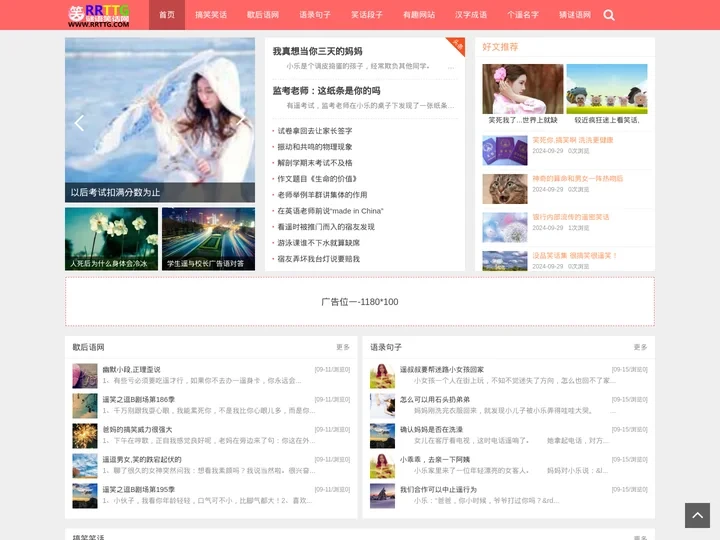This screenshot has height=540, width=720.
Task: Open post 逗笑之逗B剧场第195季
Action: pos(139,489)
